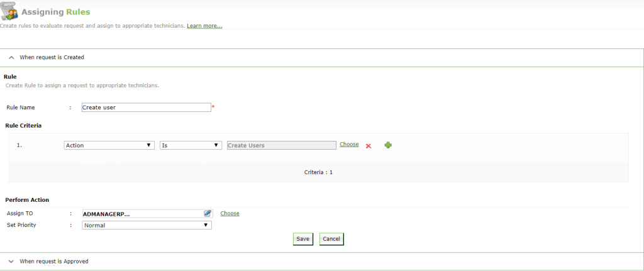644x271 pixels.
Task: Click the 'Criteria : 1' summary bar
Action: (318, 172)
